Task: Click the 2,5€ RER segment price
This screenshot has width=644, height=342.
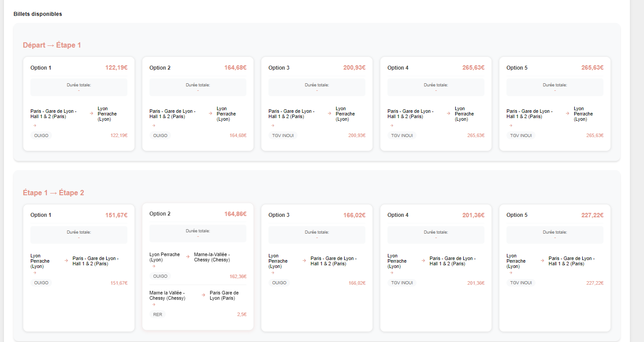Action: tap(242, 315)
